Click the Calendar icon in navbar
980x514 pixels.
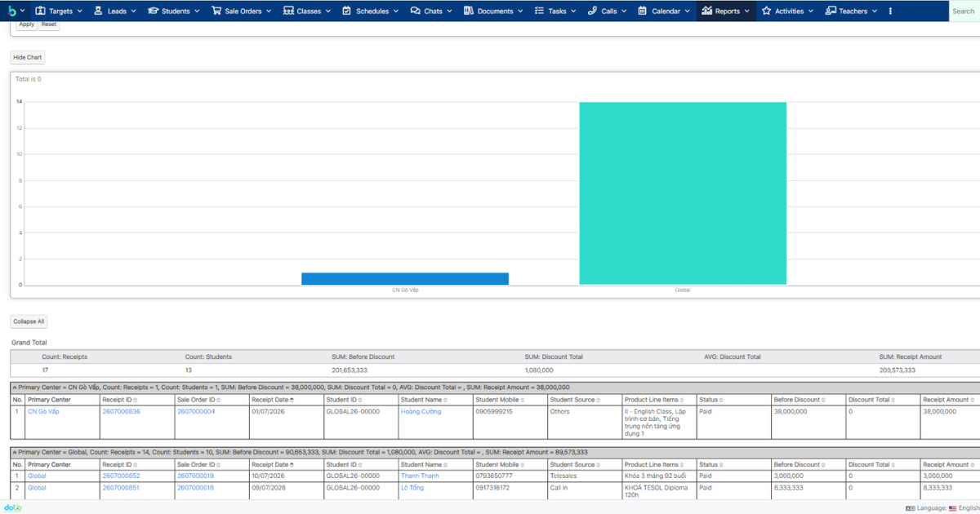point(643,11)
